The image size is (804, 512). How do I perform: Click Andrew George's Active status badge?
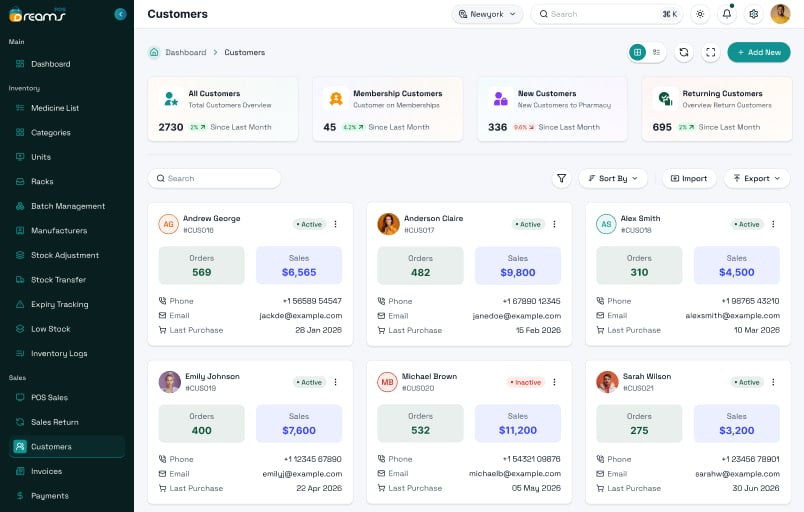point(309,224)
